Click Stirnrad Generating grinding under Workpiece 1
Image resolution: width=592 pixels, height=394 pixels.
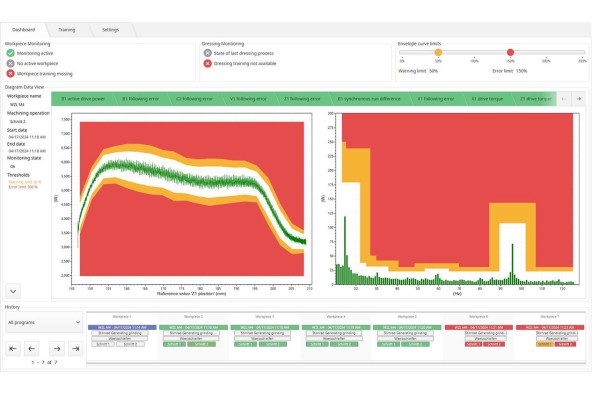coord(120,333)
